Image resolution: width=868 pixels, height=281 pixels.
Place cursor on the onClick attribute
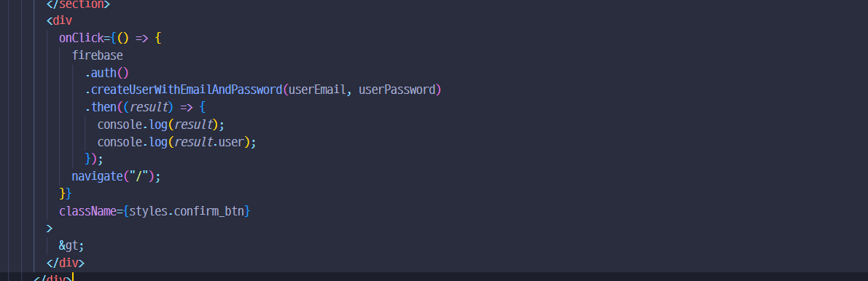(x=81, y=38)
